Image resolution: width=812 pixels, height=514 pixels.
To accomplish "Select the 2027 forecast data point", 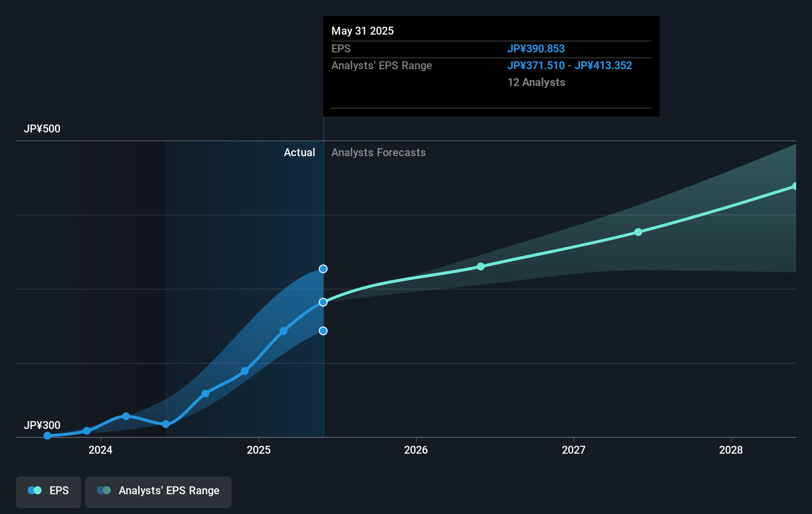I will [638, 231].
